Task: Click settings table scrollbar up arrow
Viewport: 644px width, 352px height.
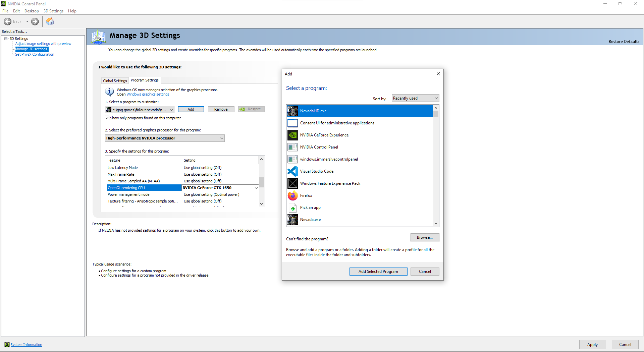Action: [x=261, y=160]
